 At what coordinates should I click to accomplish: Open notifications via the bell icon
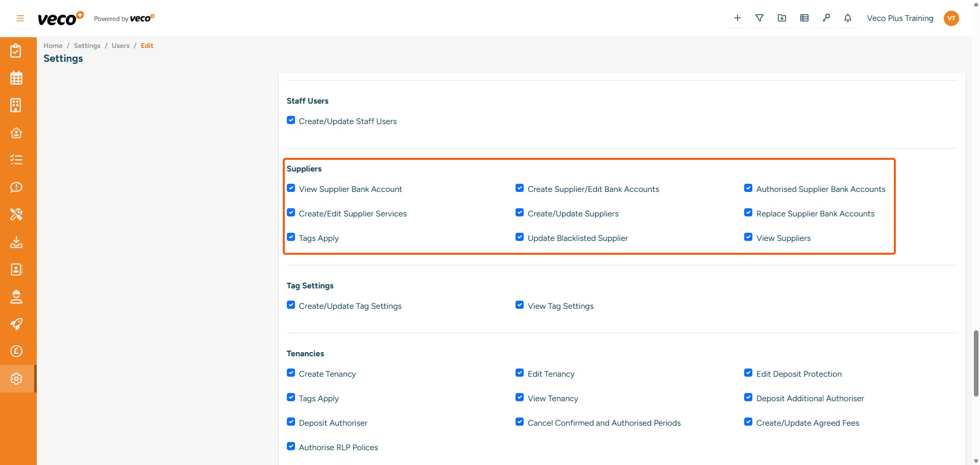(847, 18)
